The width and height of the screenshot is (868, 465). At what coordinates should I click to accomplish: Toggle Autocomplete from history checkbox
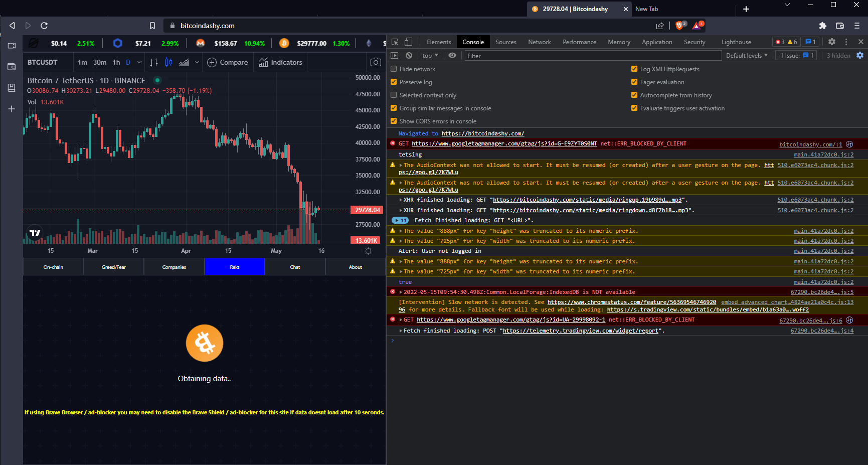click(x=634, y=95)
